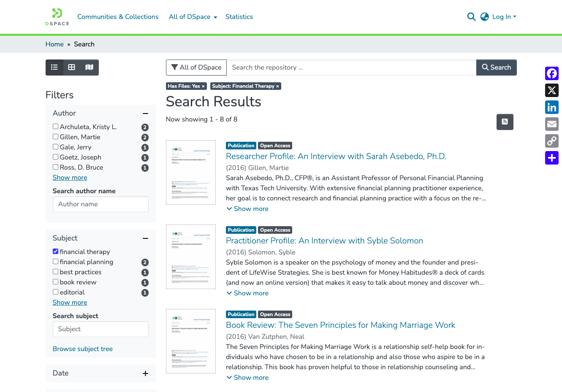This screenshot has width=562, height=392.
Task: Copy link using the share sidebar
Action: point(552,141)
